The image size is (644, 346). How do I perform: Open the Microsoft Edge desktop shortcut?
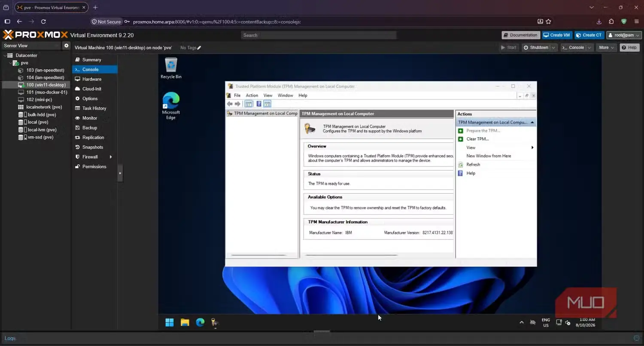click(x=171, y=106)
